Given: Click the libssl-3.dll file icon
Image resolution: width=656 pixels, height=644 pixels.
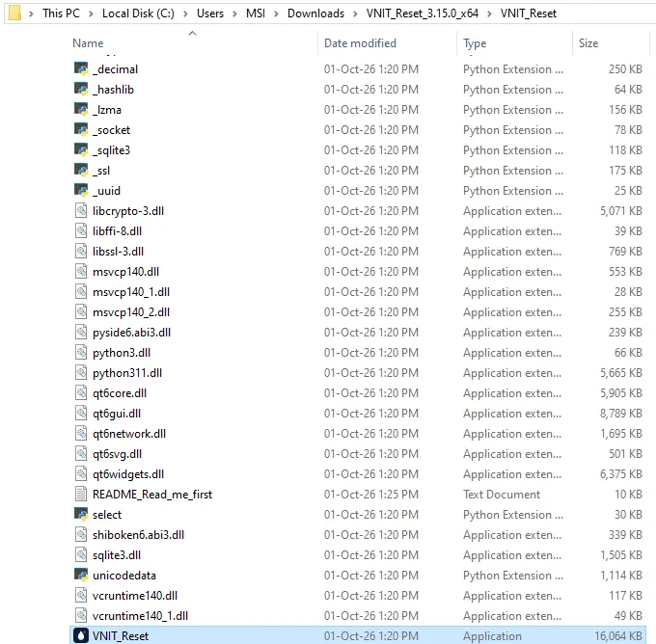Looking at the screenshot, I should coord(81,252).
